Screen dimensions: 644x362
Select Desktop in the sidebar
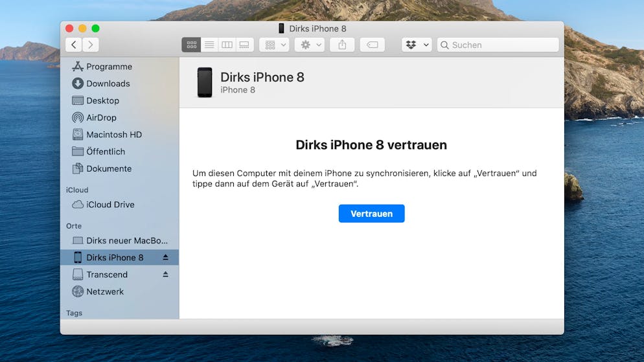point(119,100)
